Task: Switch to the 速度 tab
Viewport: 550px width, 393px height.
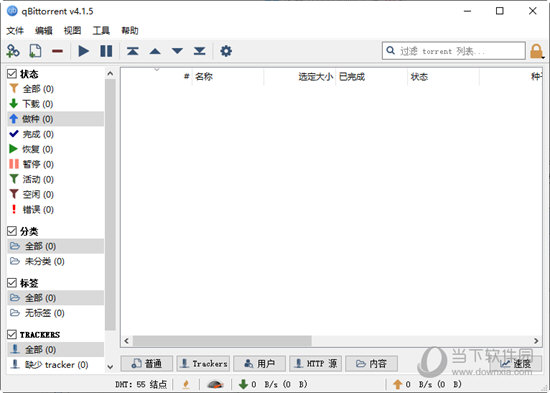Action: 516,364
